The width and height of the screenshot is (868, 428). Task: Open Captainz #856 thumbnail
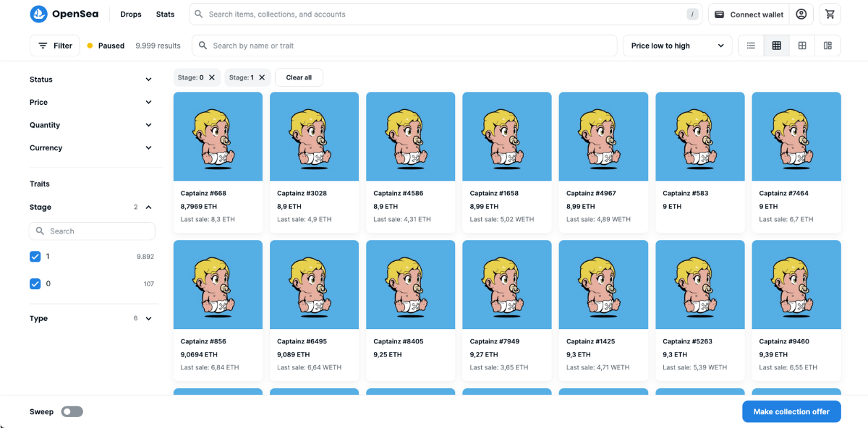(218, 284)
